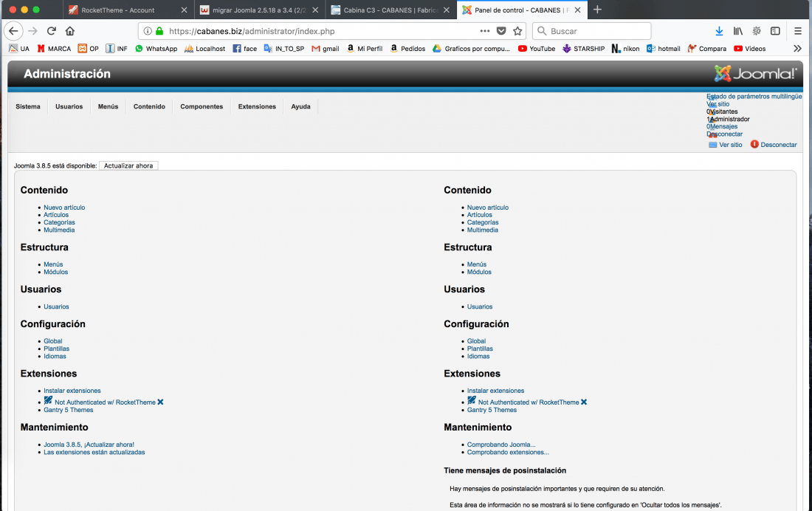Screen dimensions: 812x511
Task: Open Estado de parámetros multilingüe link
Action: pos(754,97)
